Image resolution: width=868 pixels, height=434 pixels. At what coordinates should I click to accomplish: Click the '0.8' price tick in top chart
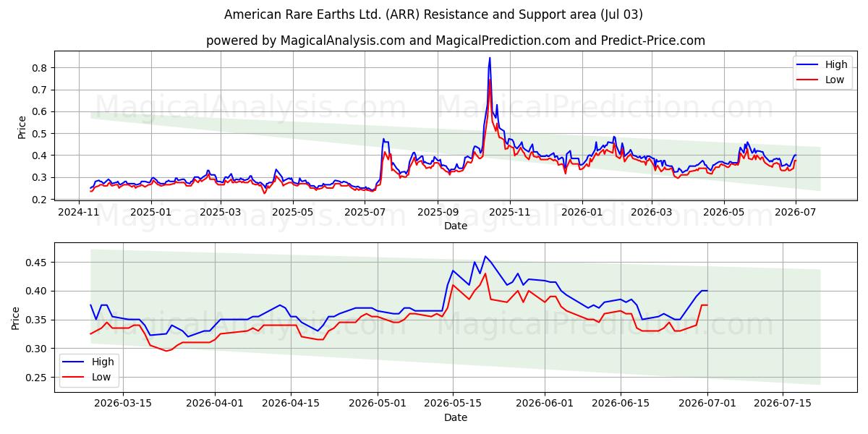41,68
